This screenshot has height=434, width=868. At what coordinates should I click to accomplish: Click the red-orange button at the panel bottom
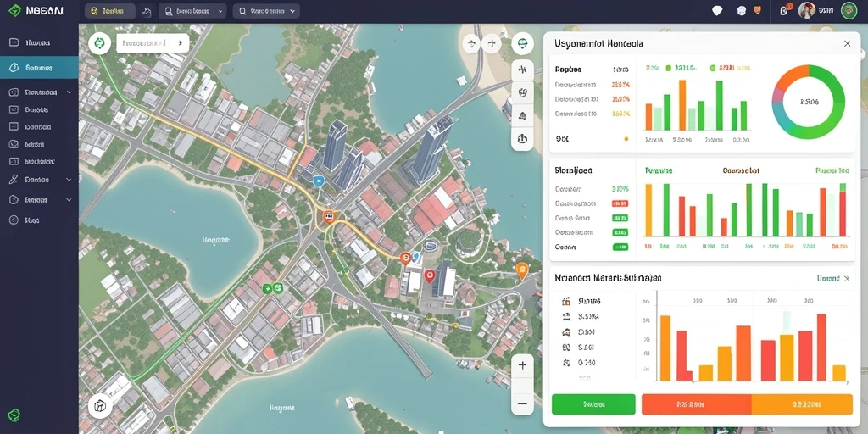pos(696,404)
